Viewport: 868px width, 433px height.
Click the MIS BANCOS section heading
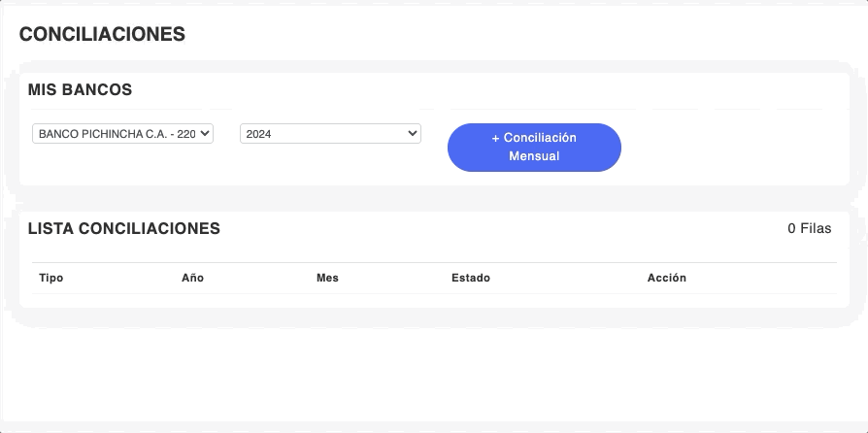[x=80, y=89]
